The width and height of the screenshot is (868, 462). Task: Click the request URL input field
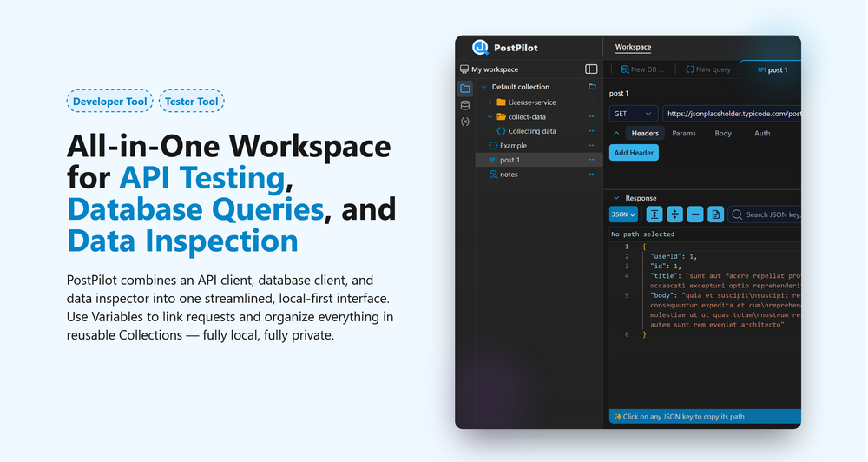(732, 114)
